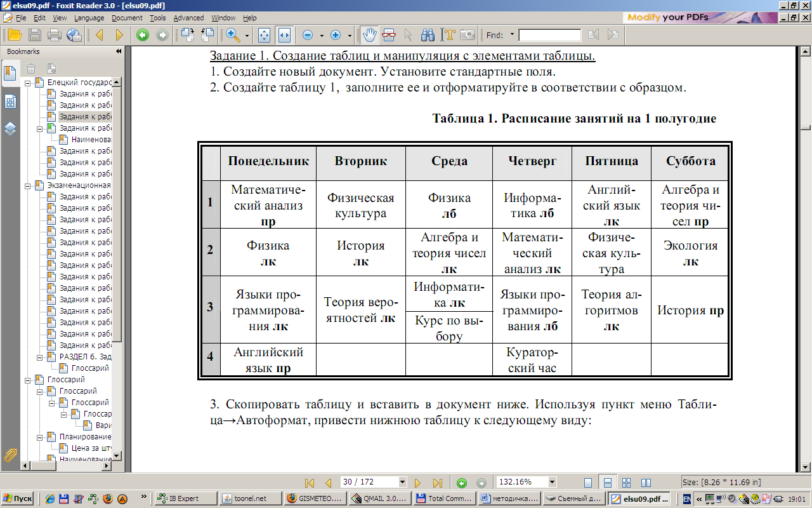Open the page number dropdown in status bar

tap(402, 482)
